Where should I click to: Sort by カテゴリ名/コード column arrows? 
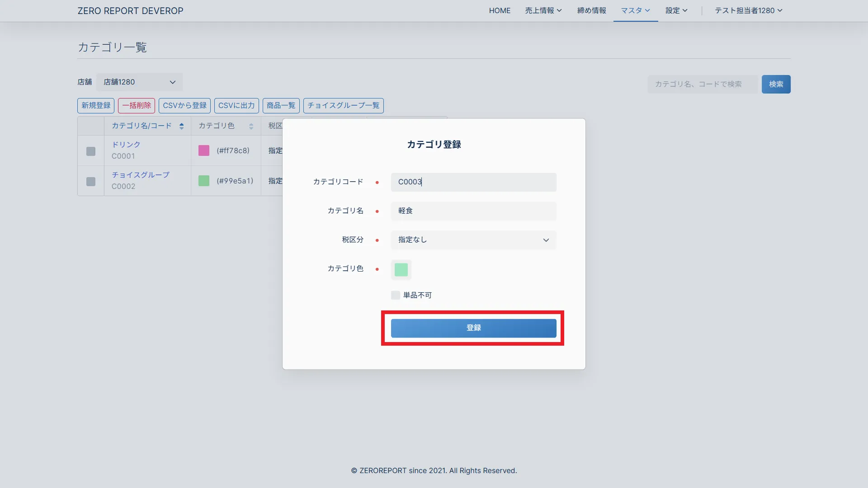click(x=181, y=126)
